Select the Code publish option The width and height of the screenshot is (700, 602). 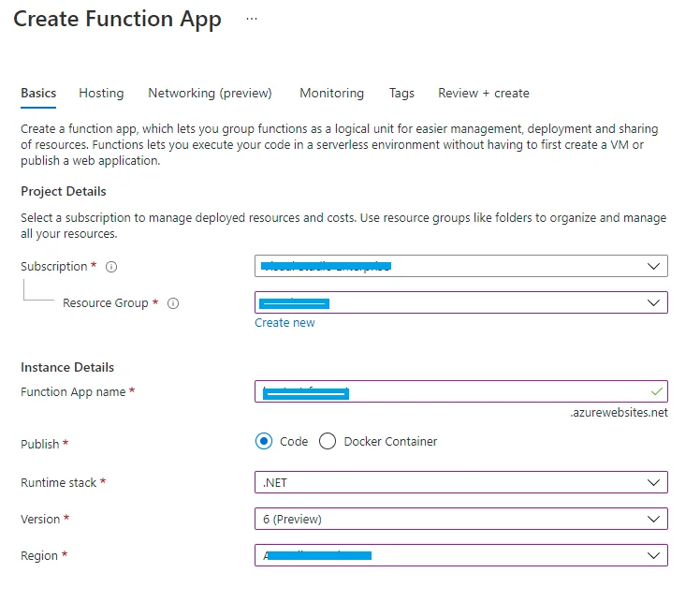click(264, 442)
